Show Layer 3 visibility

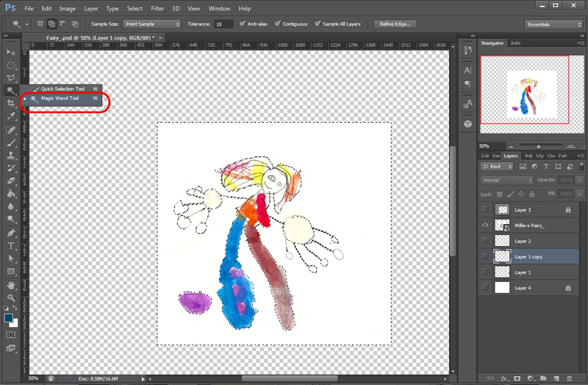[x=485, y=209]
